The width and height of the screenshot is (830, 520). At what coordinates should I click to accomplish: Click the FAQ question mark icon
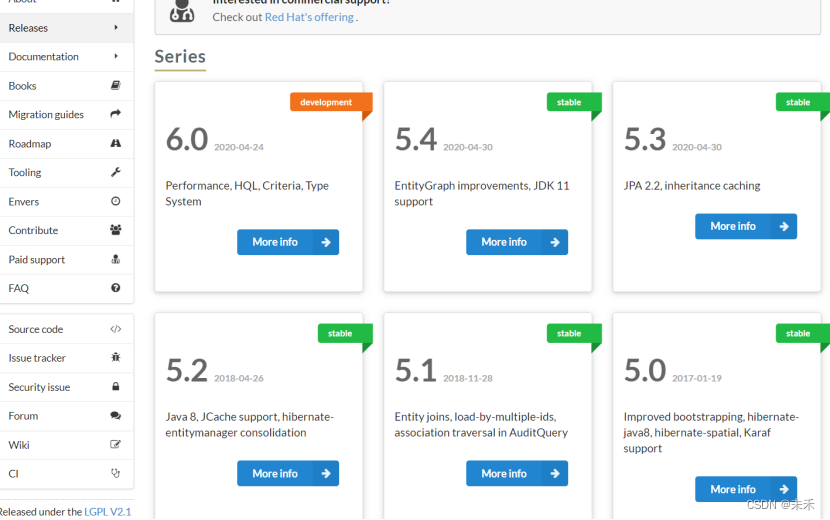click(x=115, y=288)
